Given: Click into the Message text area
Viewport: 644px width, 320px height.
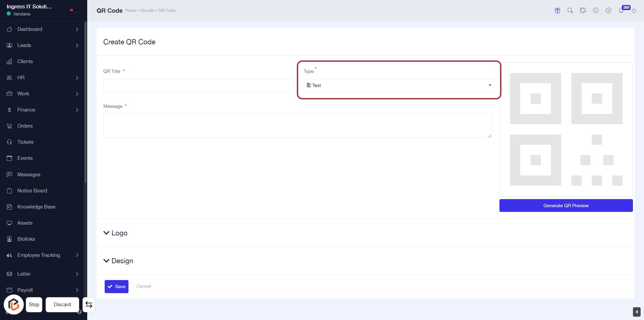Looking at the screenshot, I should coord(297,126).
